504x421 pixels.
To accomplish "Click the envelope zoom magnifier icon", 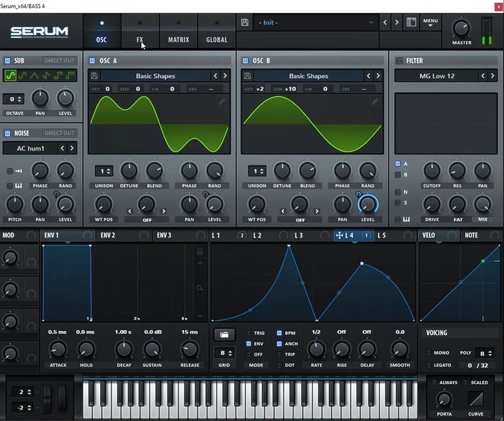I will click(x=200, y=288).
